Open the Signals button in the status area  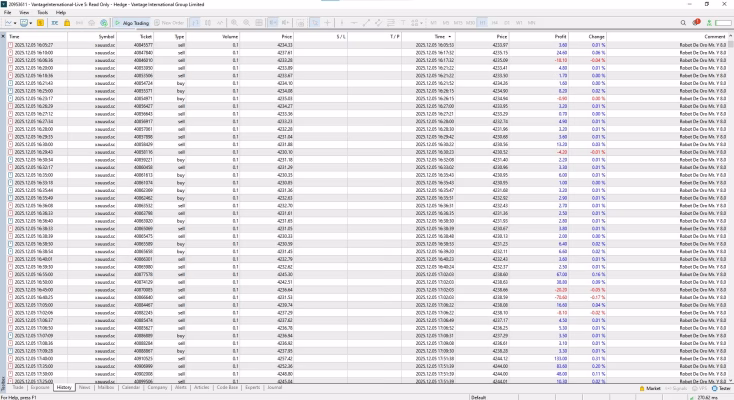675,388
